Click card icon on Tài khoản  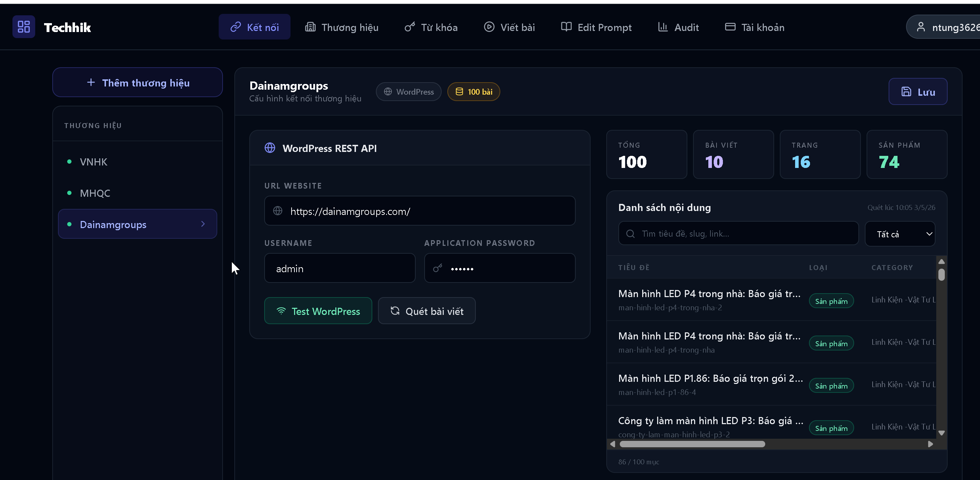click(x=730, y=27)
